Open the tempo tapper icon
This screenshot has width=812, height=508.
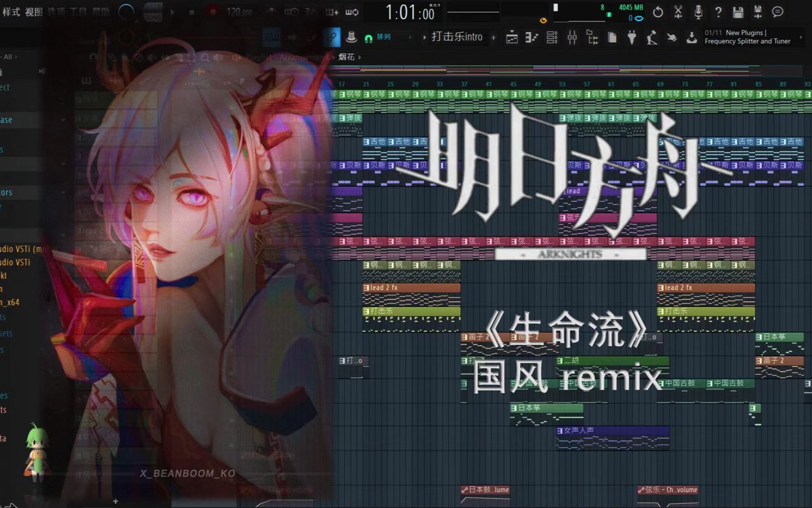point(652,38)
